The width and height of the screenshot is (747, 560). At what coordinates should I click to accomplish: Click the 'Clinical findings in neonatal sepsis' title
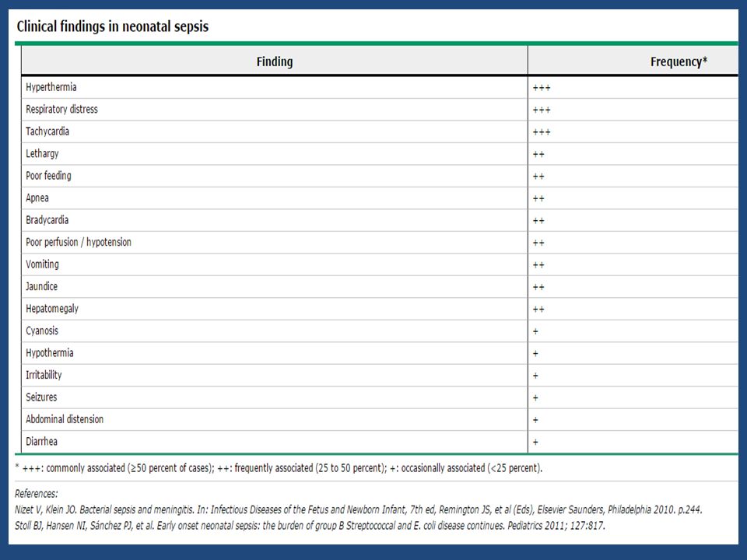[x=112, y=26]
